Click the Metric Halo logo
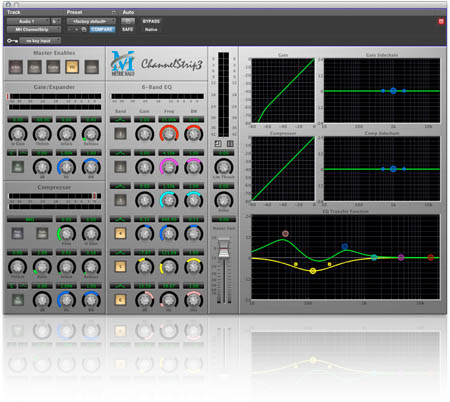The height and width of the screenshot is (402, 450). (x=123, y=64)
